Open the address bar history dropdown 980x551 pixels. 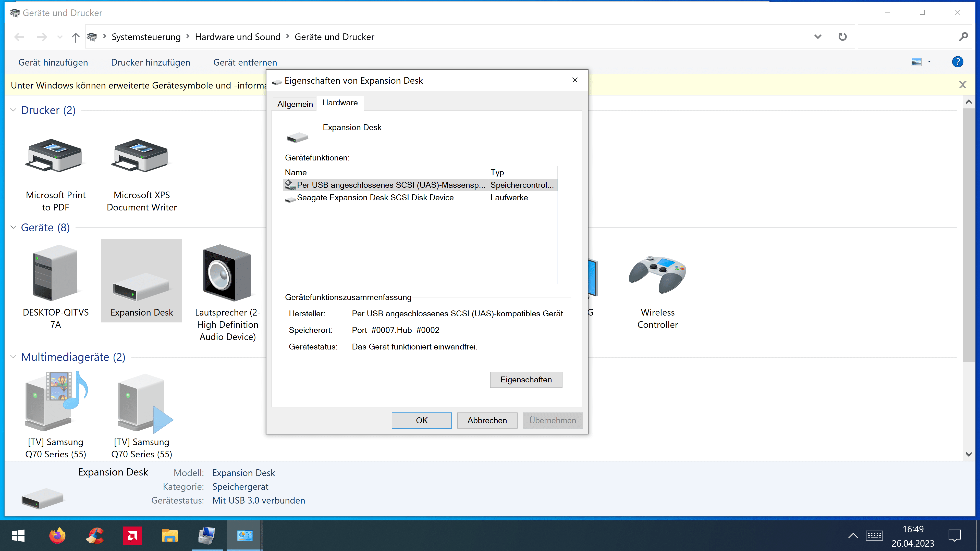(x=817, y=37)
